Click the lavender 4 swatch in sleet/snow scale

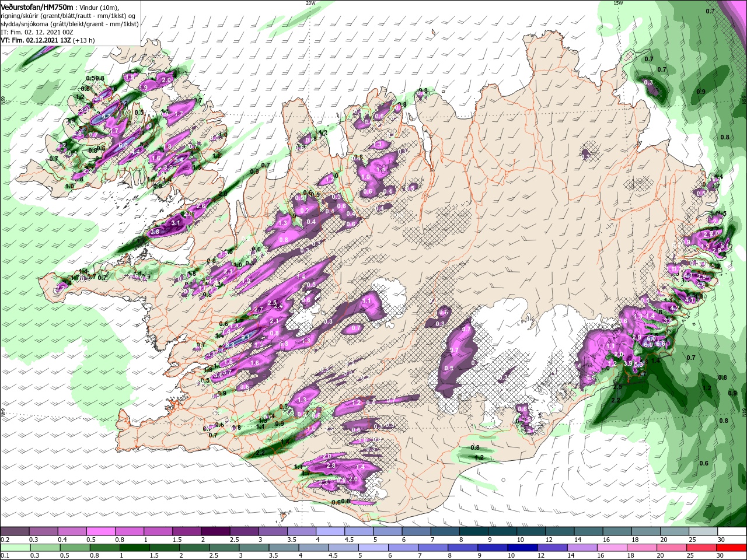pyautogui.click(x=330, y=531)
